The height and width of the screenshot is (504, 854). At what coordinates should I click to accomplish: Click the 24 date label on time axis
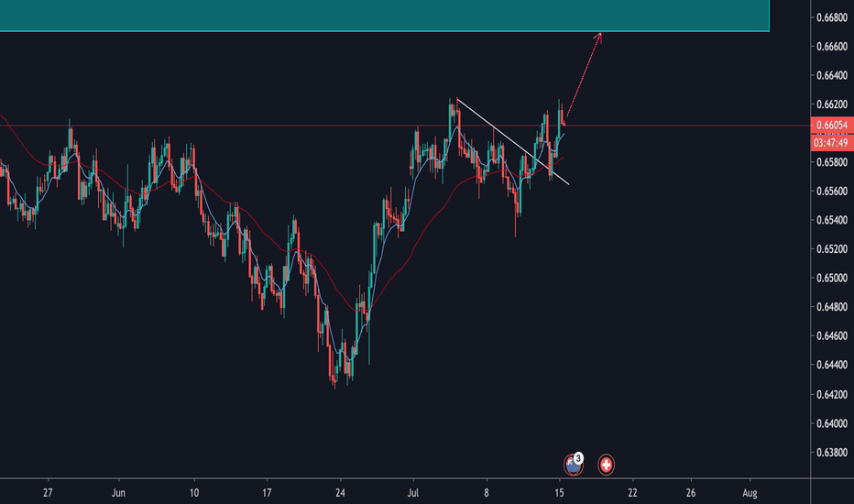(x=340, y=493)
